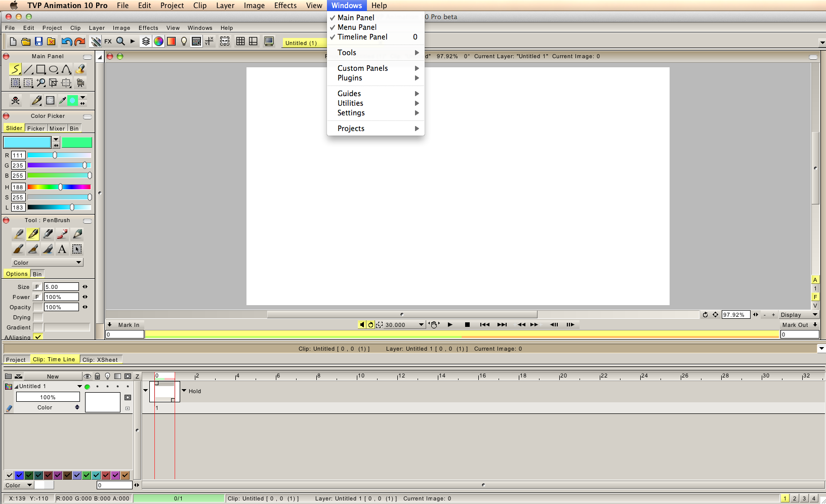Switch to the Picker tab in Color Picker
Viewport: 826px width, 504px height.
tap(36, 129)
